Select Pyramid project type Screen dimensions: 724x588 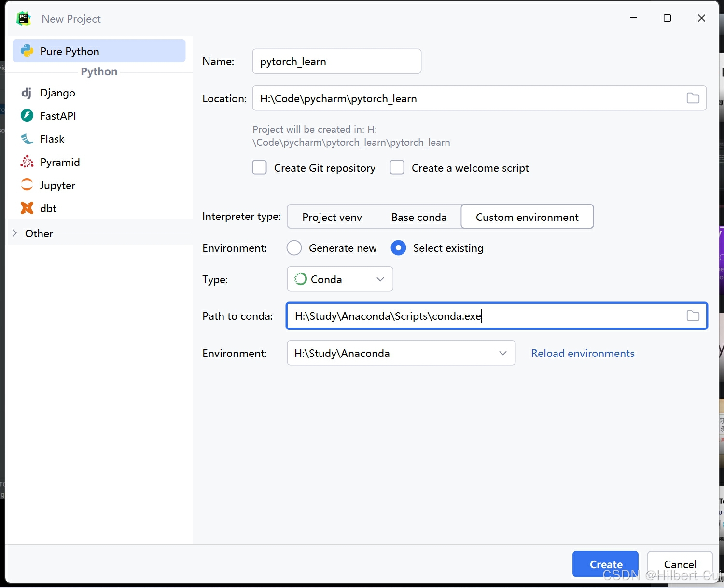click(99, 162)
